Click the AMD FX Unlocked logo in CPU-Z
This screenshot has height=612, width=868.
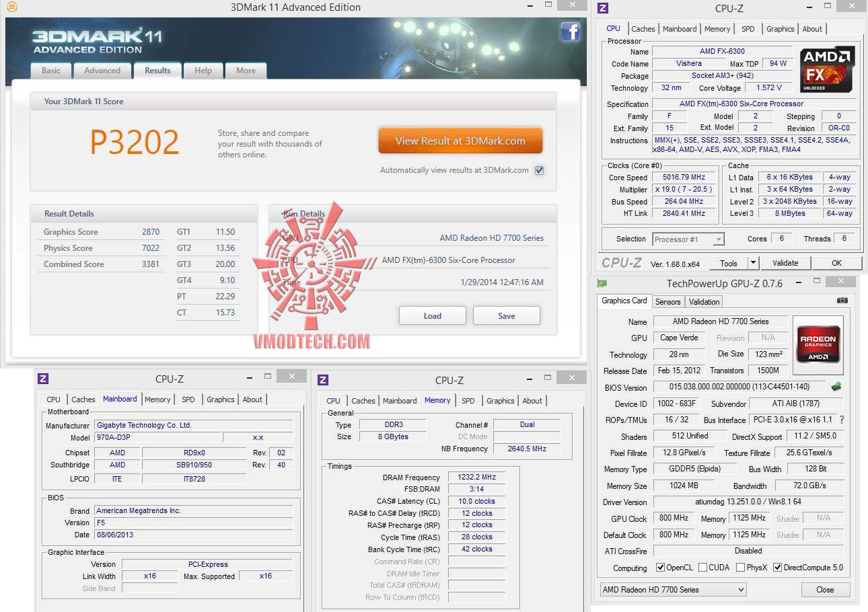tap(827, 69)
